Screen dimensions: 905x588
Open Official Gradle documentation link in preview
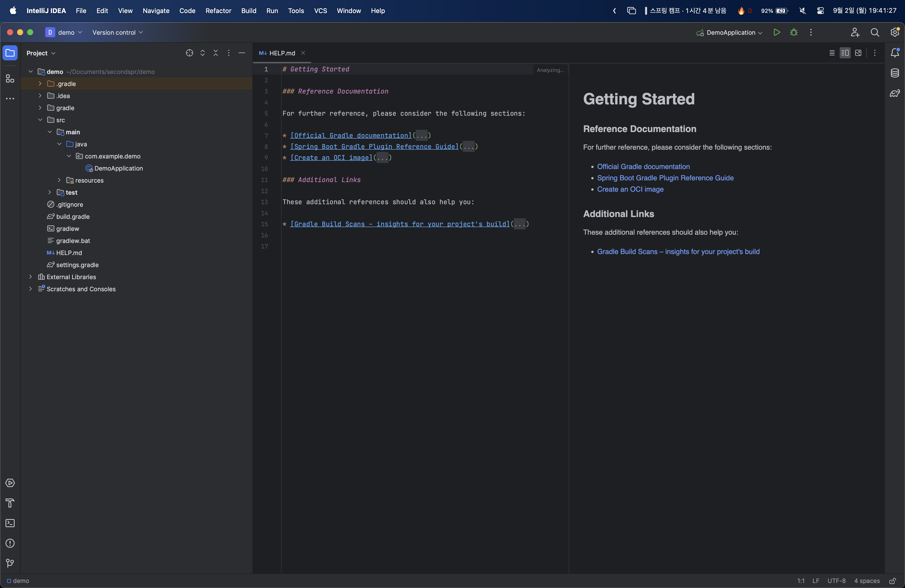[x=643, y=166]
